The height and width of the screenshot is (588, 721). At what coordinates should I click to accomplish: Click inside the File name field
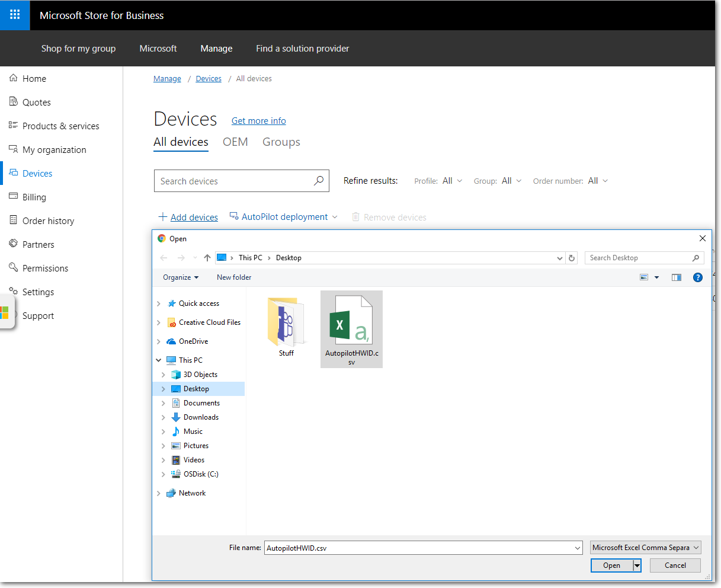click(x=421, y=548)
